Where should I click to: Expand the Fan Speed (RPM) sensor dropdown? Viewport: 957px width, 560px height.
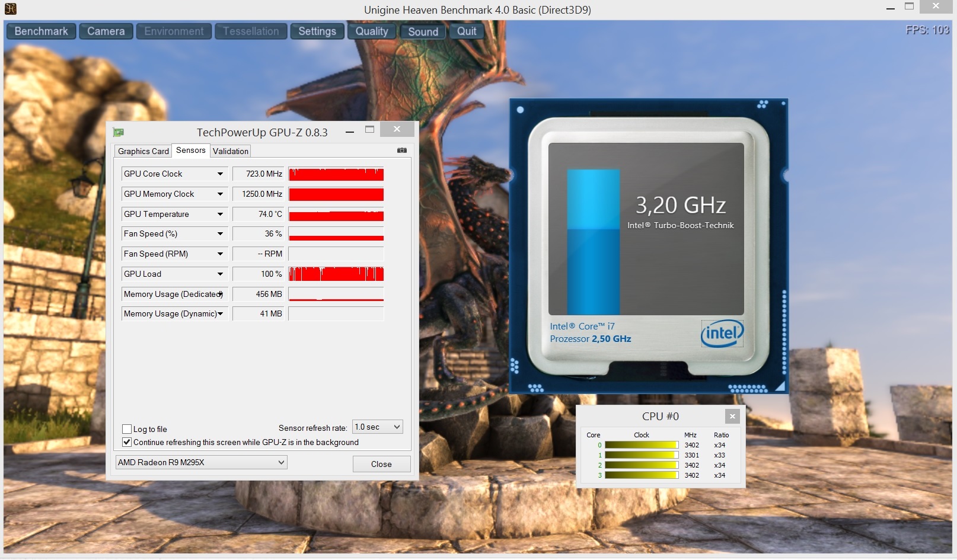pyautogui.click(x=220, y=254)
